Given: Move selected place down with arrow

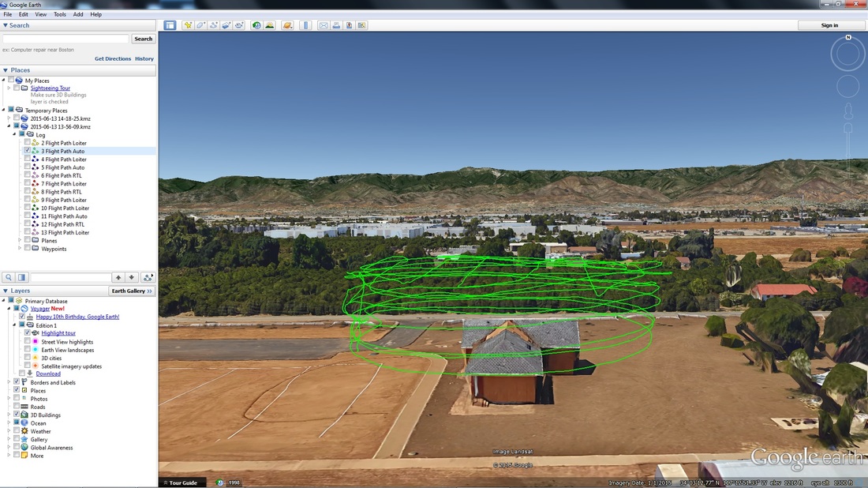Looking at the screenshot, I should pos(131,277).
